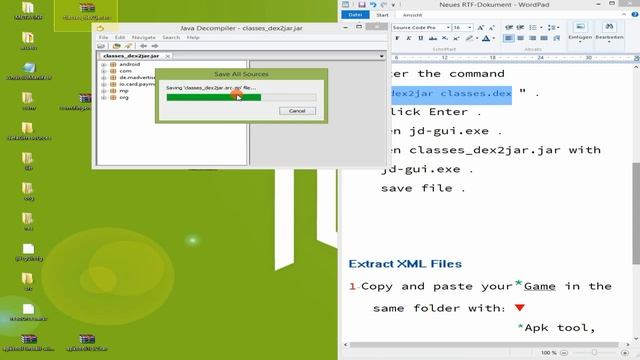Click Save icon in WordPad quick access

click(362, 4)
